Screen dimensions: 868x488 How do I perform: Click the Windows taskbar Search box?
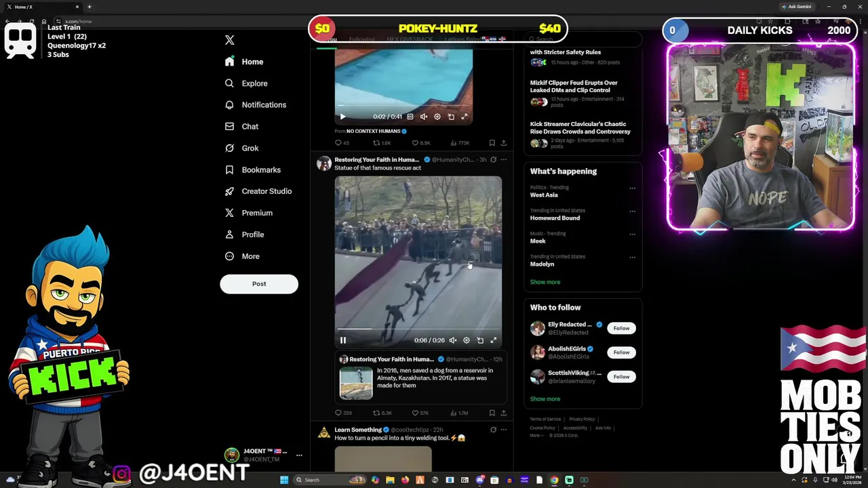(330, 480)
